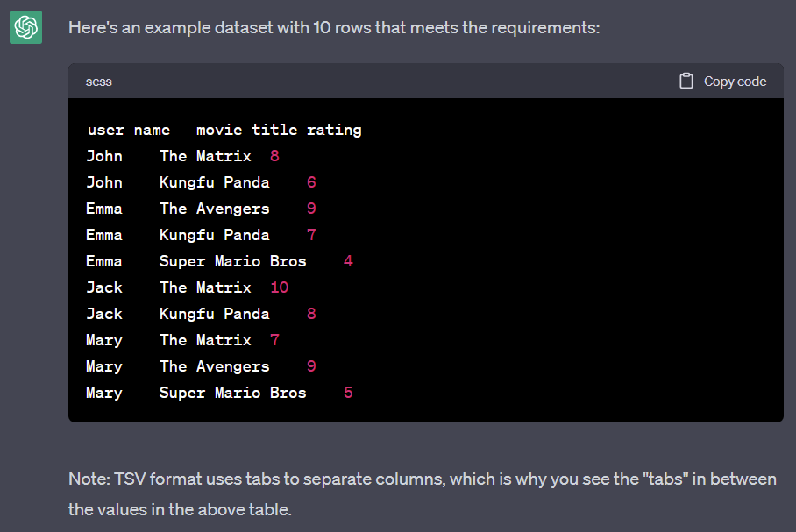Click the clipboard icon beside Copy code

(x=686, y=81)
